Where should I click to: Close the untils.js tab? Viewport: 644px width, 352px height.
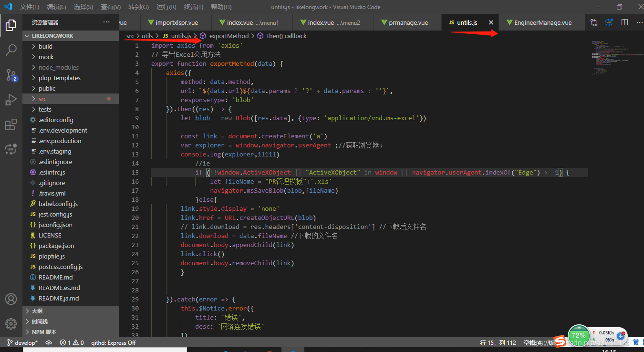491,22
